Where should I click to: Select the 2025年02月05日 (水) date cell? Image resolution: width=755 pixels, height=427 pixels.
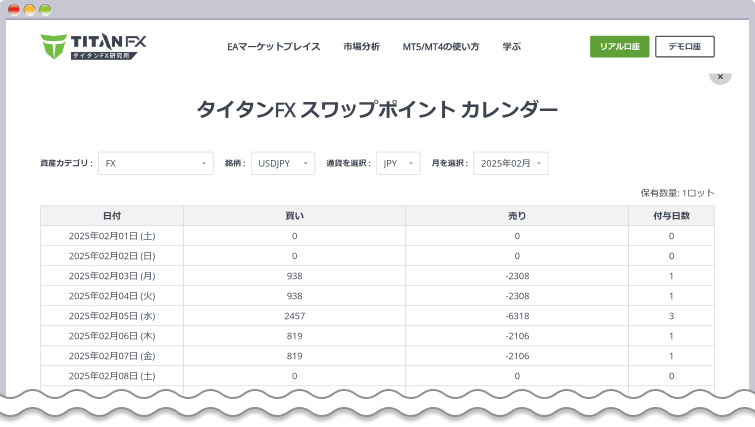point(112,316)
